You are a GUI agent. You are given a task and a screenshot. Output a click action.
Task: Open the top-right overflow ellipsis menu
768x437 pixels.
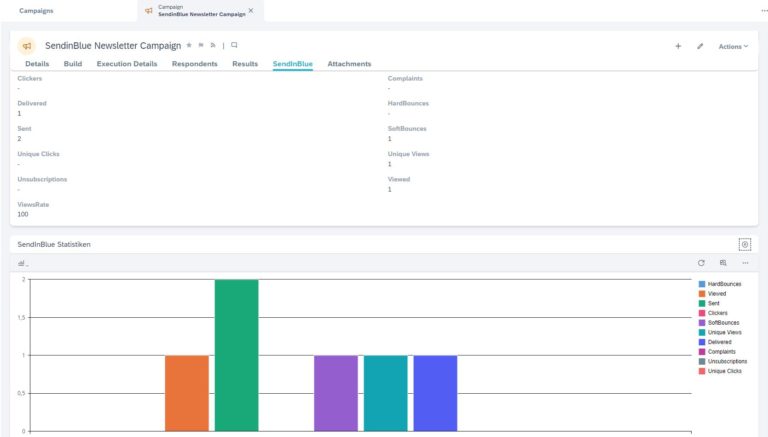pos(764,10)
